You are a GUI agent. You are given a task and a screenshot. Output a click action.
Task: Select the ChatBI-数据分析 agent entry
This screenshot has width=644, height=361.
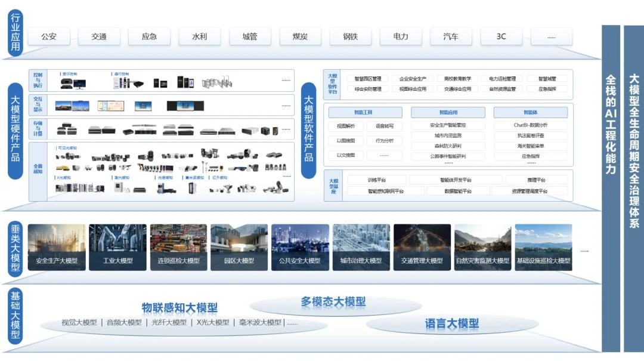[x=531, y=125]
